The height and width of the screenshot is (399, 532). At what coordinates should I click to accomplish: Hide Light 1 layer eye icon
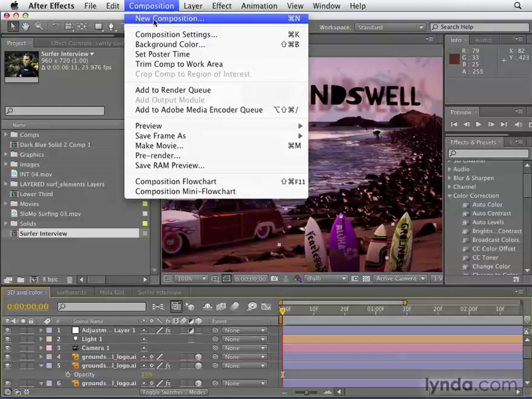(7, 339)
